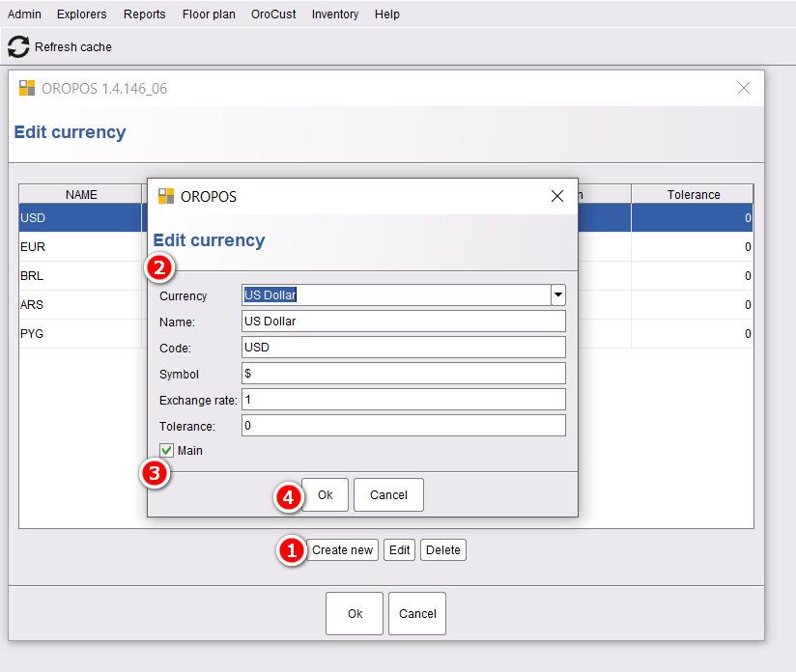Click the OROPOS logo in inner dialog
796x672 pixels.
tap(166, 196)
